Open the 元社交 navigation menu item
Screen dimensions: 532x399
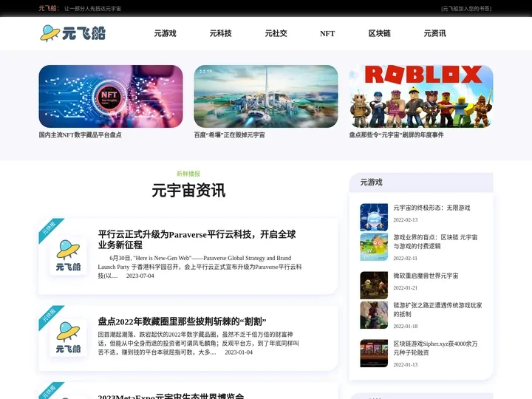point(276,33)
